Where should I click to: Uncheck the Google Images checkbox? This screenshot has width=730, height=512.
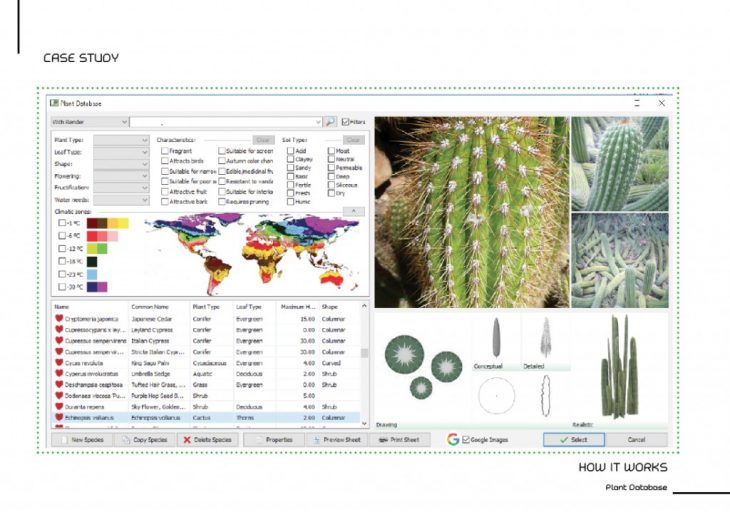click(467, 439)
